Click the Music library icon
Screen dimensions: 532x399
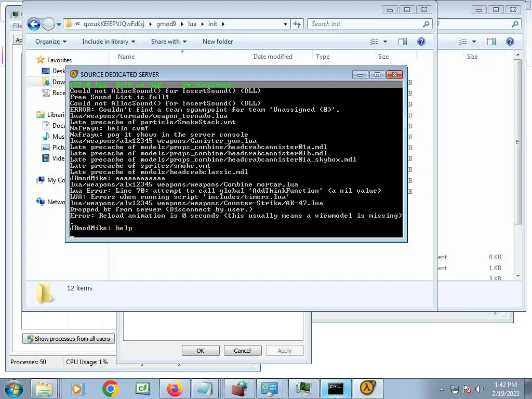(46, 137)
